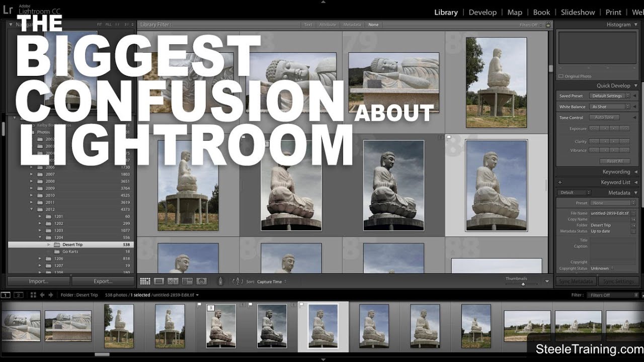644x362 pixels.
Task: Select the Painter spray can tool
Action: click(220, 282)
